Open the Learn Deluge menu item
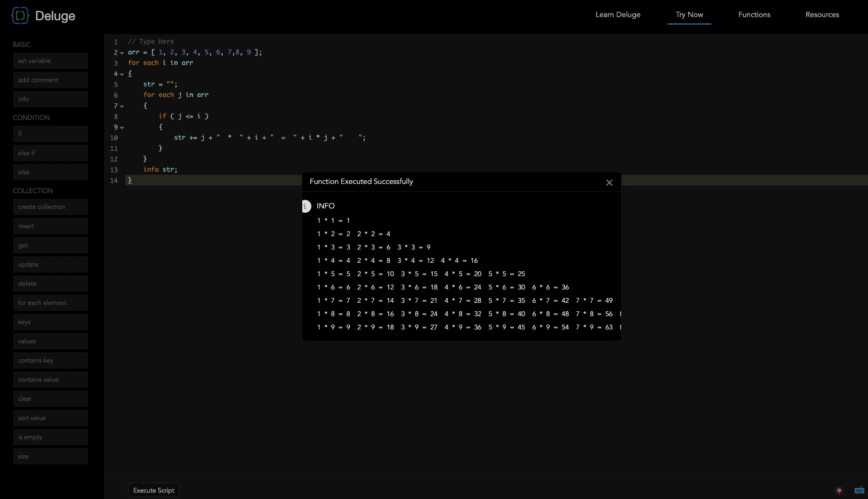 pos(618,14)
